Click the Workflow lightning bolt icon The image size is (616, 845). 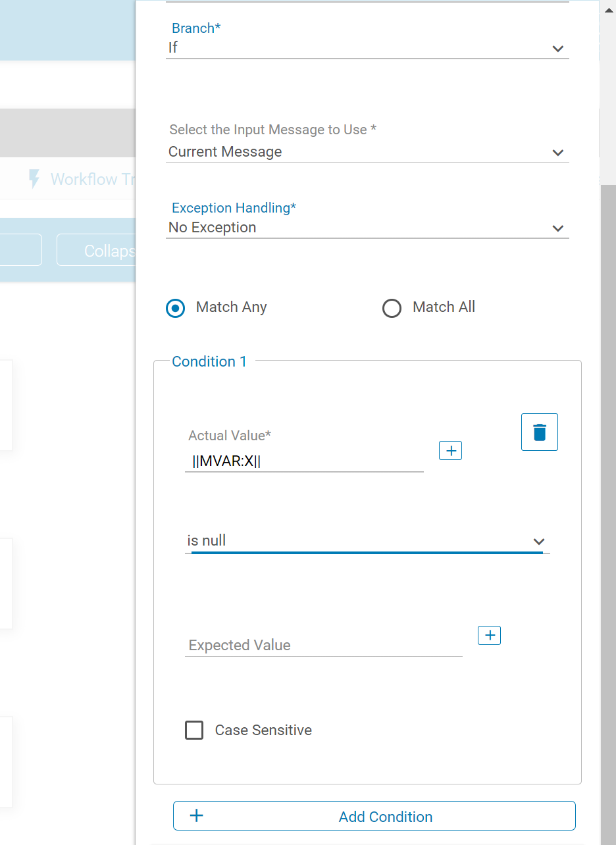click(34, 179)
